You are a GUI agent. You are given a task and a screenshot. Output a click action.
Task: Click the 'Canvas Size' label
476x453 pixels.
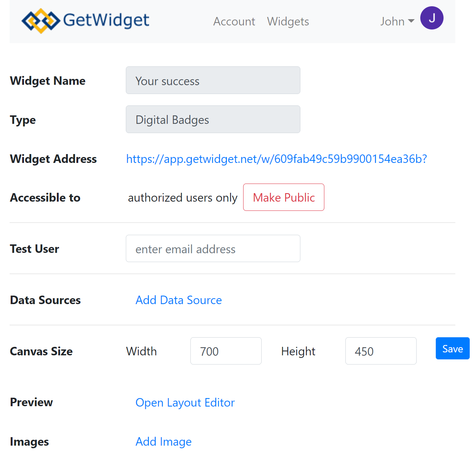point(41,351)
